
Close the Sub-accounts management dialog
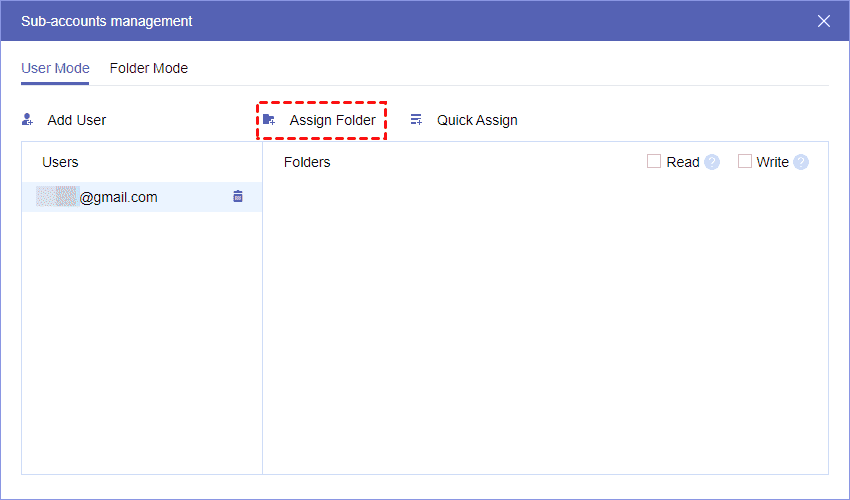824,21
